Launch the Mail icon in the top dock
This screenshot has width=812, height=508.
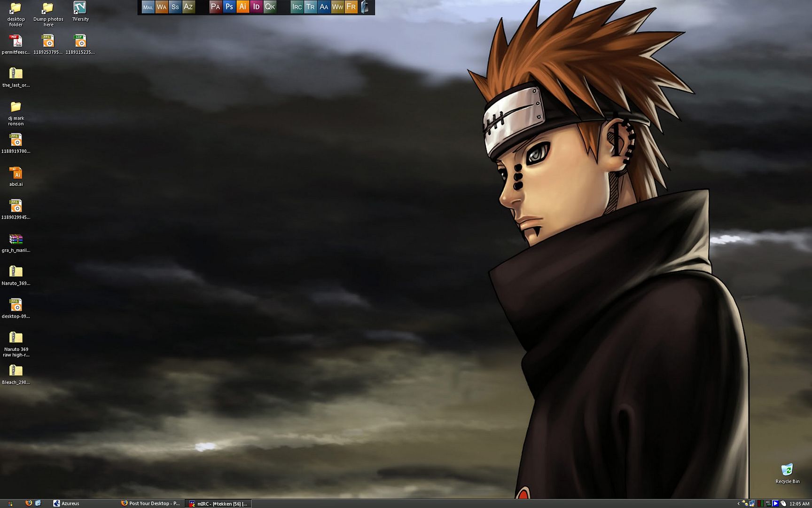point(148,7)
